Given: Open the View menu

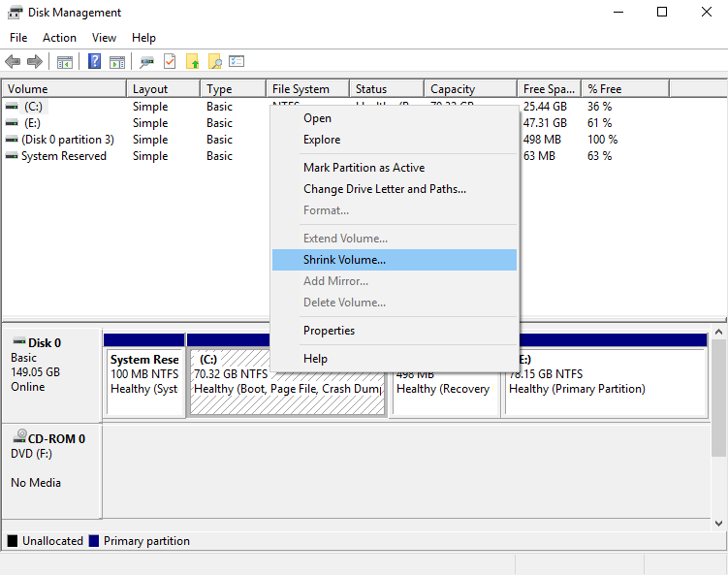Looking at the screenshot, I should coord(104,38).
